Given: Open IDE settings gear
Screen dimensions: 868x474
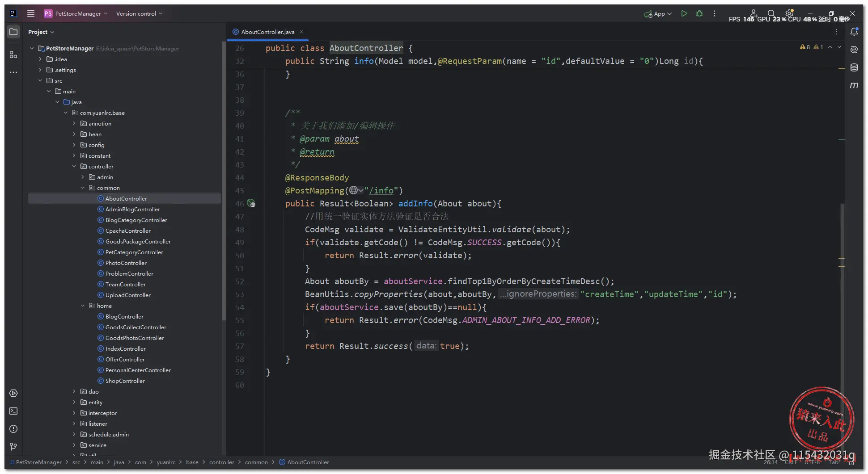Looking at the screenshot, I should [789, 13].
